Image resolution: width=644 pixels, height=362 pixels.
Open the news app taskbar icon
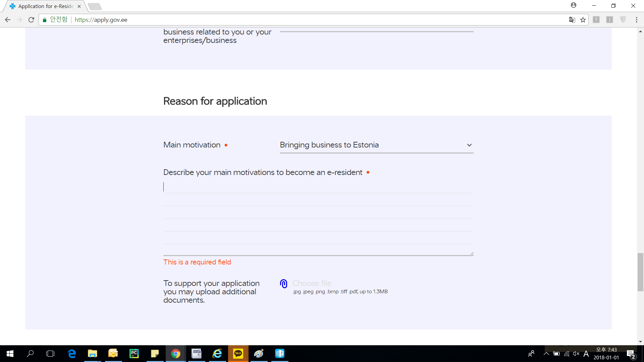(197, 354)
